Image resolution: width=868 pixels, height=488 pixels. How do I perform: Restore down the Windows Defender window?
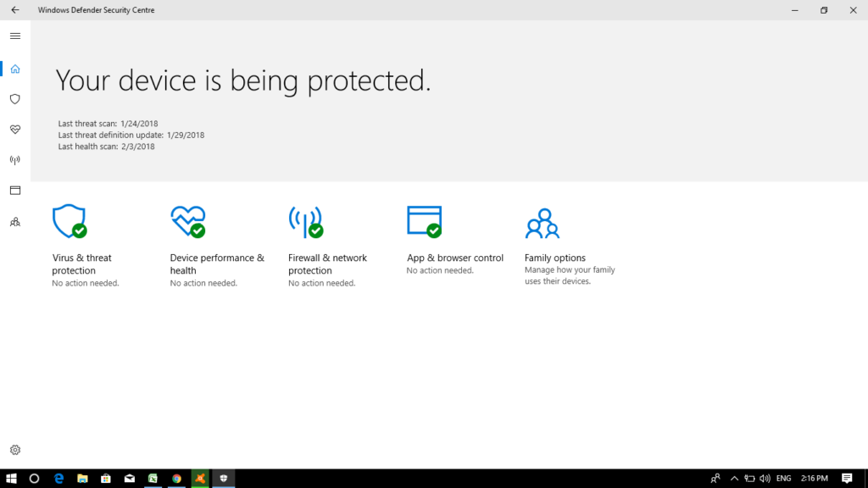click(x=824, y=10)
